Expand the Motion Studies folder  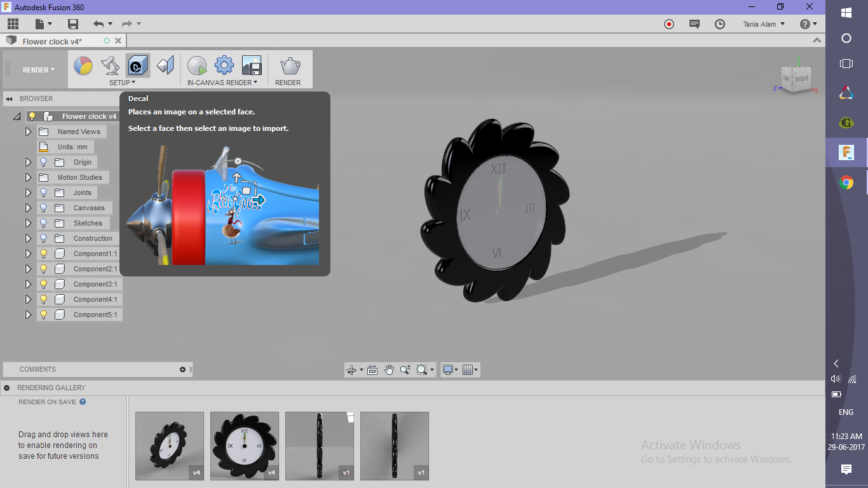tap(28, 177)
